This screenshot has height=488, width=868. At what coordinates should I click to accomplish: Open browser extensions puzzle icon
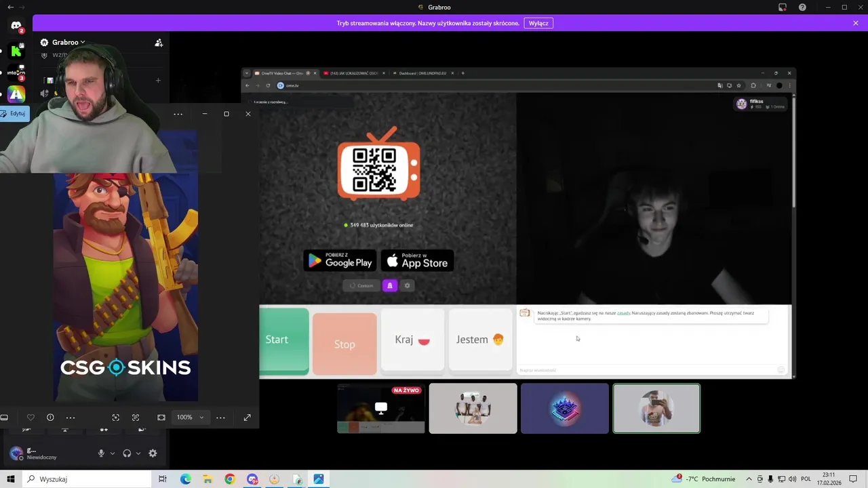click(x=753, y=85)
